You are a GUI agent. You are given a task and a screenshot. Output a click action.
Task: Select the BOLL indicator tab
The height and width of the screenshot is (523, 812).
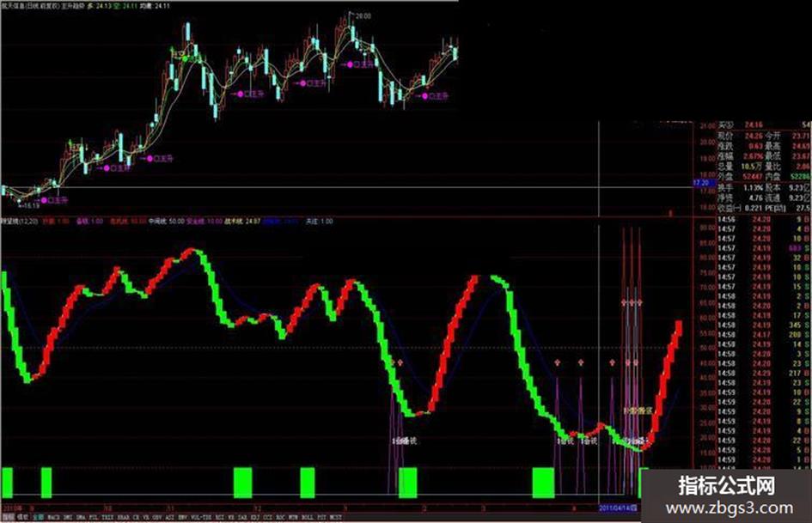[x=307, y=517]
